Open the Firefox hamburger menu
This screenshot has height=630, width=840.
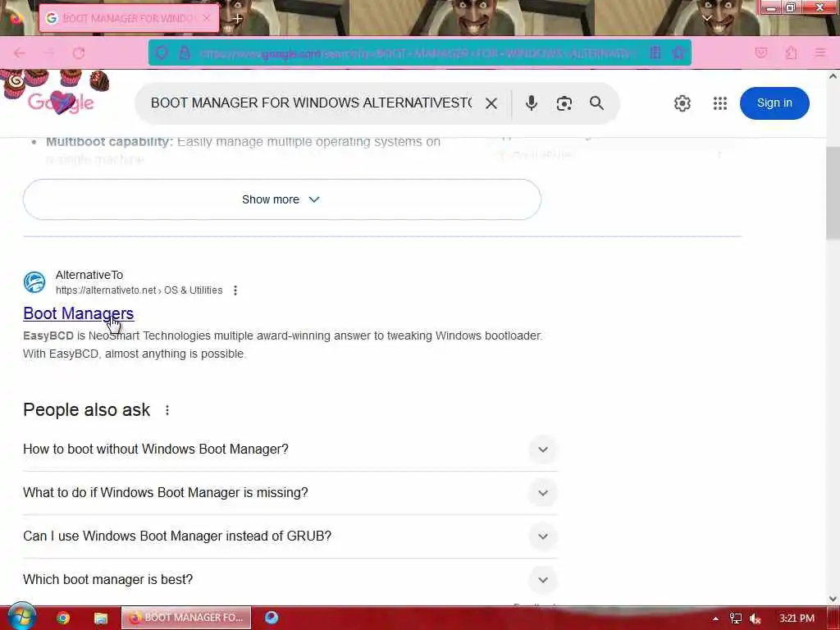pyautogui.click(x=819, y=53)
